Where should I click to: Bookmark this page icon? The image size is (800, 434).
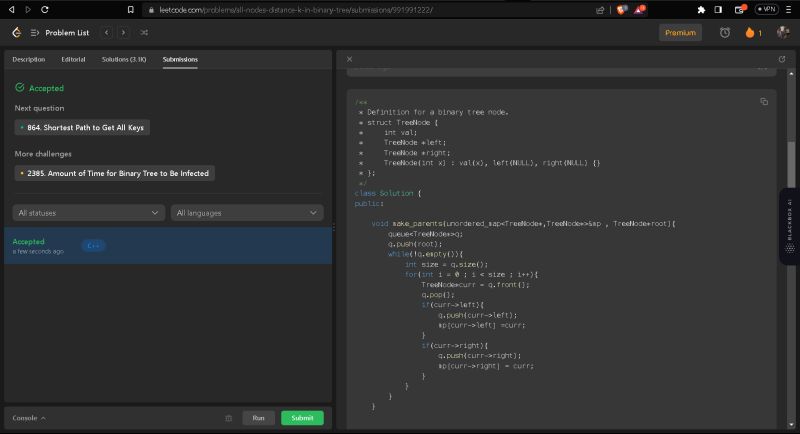(131, 10)
